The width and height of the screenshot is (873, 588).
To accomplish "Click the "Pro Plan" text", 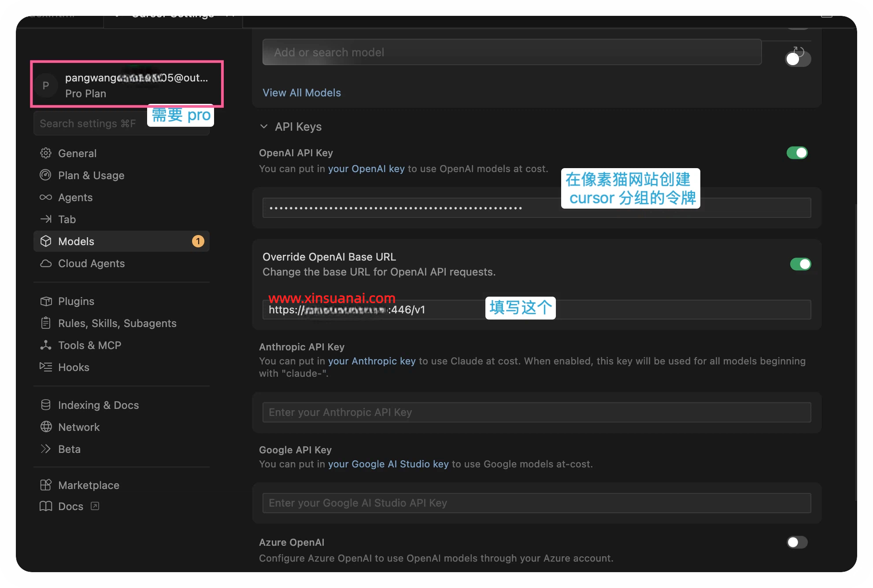I will (x=86, y=94).
